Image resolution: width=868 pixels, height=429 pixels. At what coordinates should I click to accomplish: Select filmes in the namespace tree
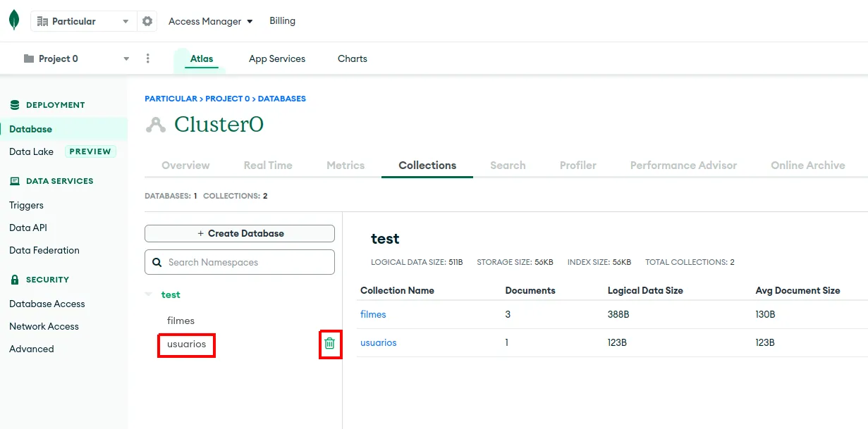click(x=181, y=321)
